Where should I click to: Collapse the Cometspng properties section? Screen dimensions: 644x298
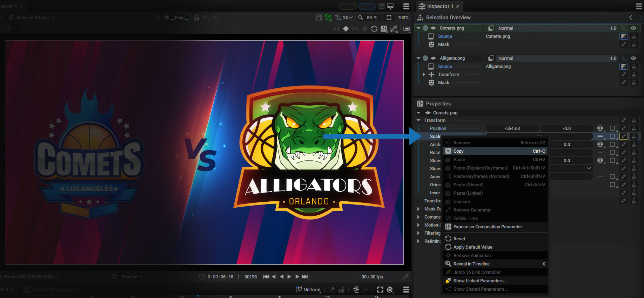coord(418,113)
